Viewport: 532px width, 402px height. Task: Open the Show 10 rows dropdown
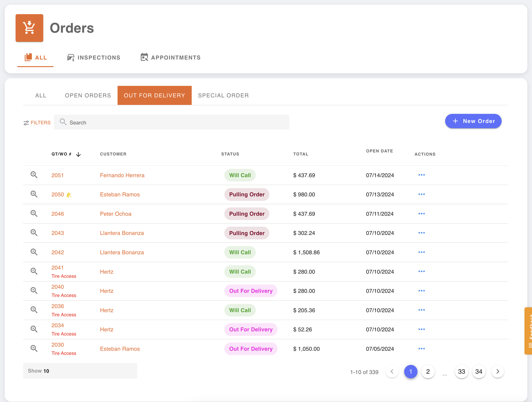click(80, 371)
